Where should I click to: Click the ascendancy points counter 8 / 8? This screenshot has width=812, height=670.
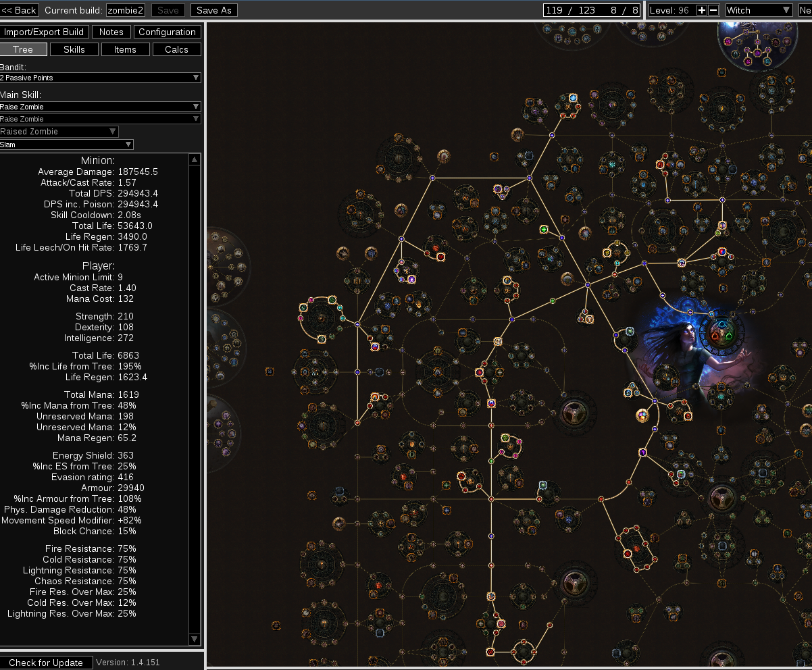(x=625, y=10)
